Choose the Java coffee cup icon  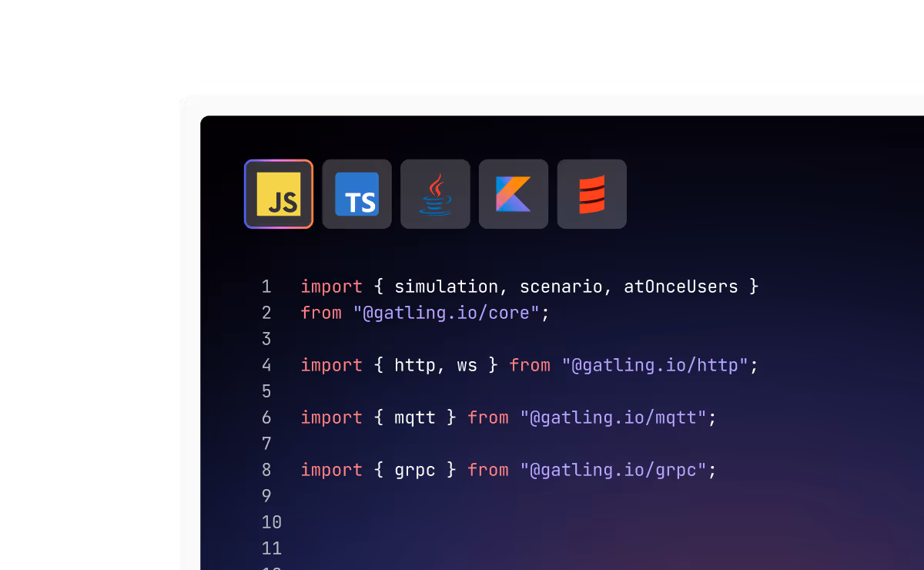pos(435,194)
